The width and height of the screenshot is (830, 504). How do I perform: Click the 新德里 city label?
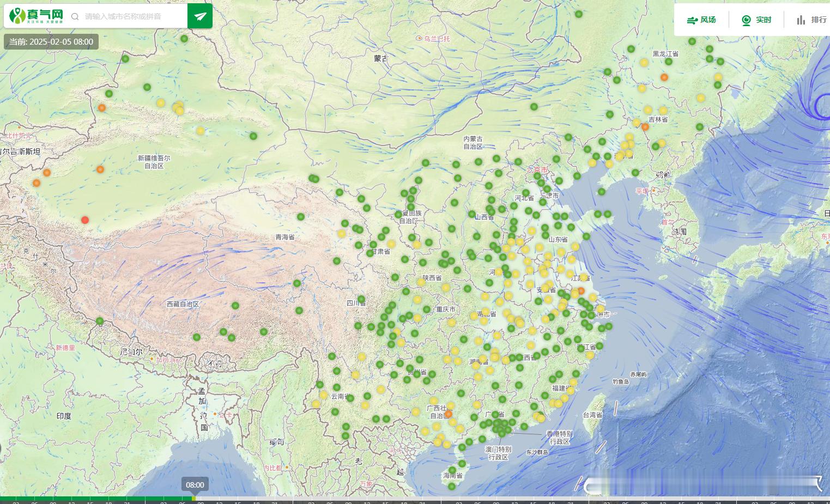(x=65, y=347)
